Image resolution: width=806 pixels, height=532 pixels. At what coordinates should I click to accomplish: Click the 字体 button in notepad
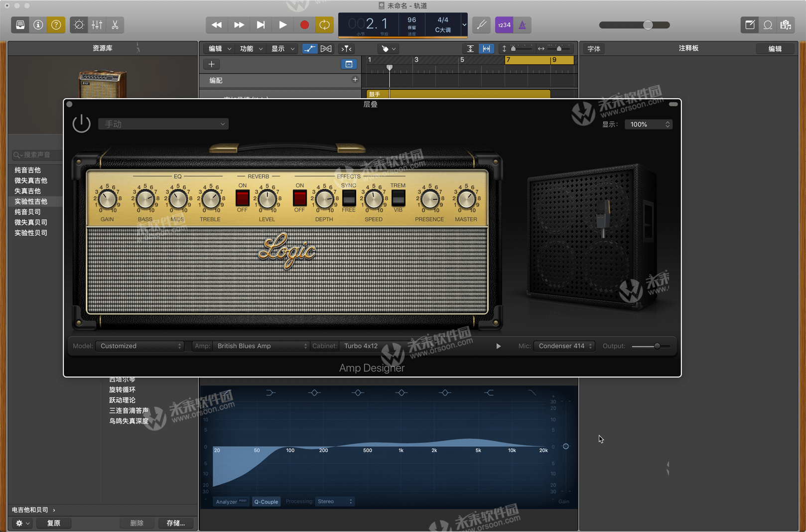click(594, 49)
